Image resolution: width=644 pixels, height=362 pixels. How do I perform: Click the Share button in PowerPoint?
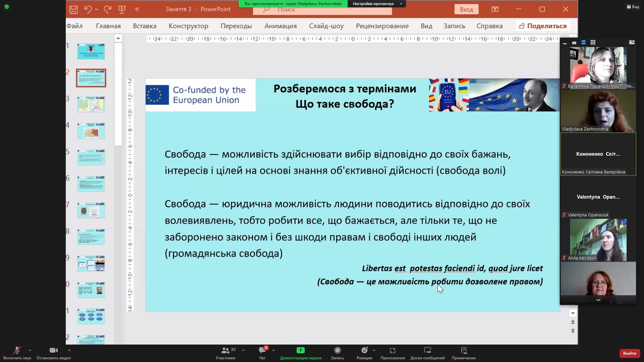click(x=543, y=26)
